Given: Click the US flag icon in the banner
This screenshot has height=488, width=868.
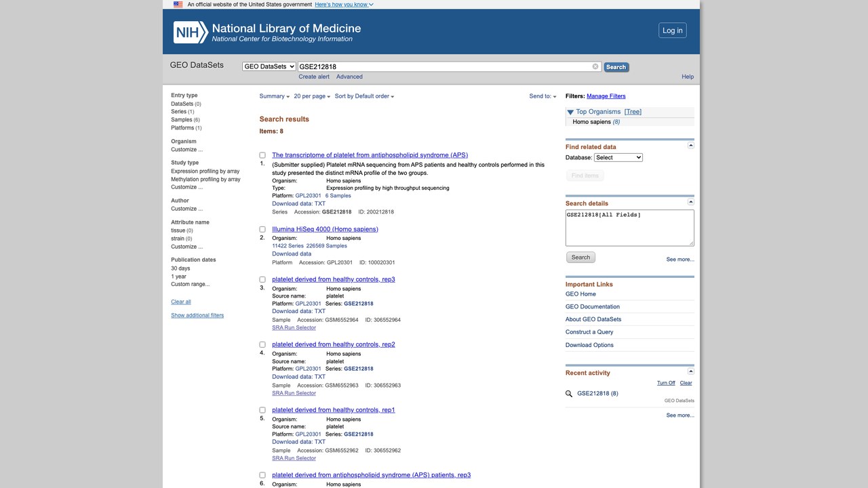Looking at the screenshot, I should click(x=178, y=5).
